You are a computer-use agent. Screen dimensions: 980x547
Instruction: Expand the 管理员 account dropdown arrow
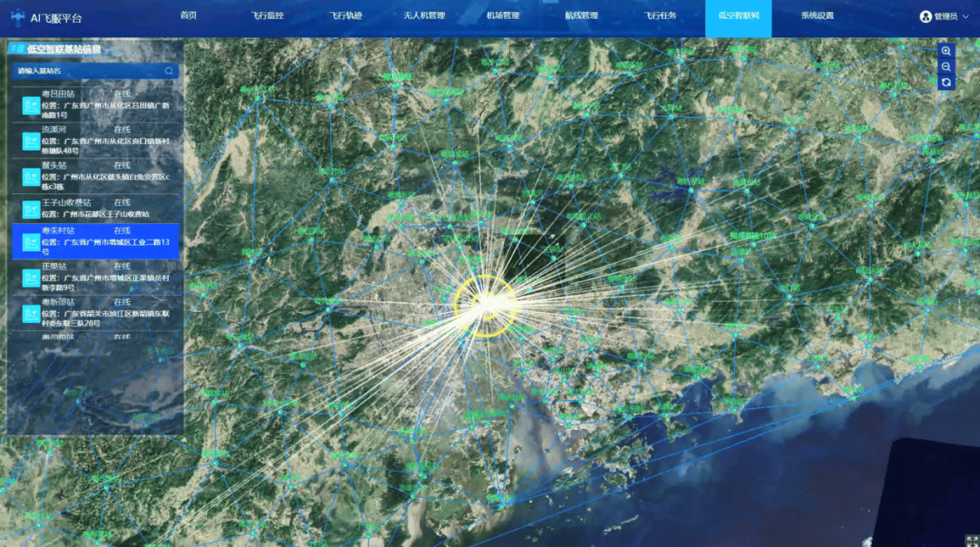(965, 16)
